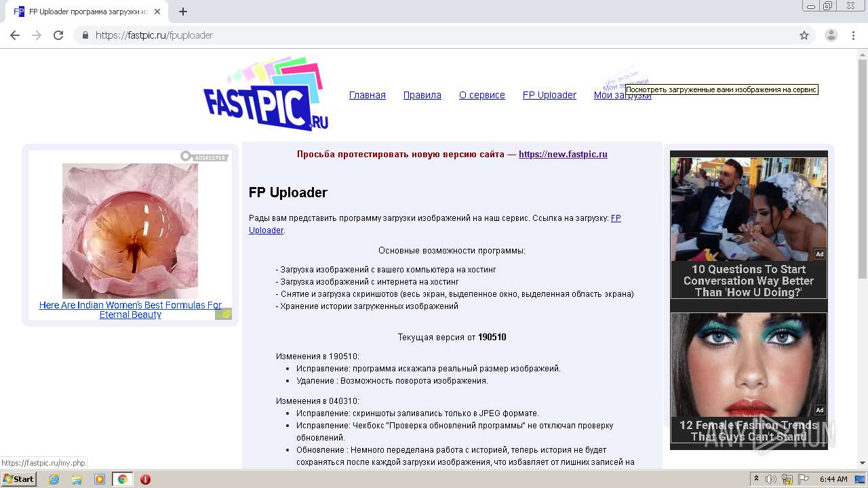868x488 pixels.
Task: Open 10 Questions To Start Conversation ad
Action: pyautogui.click(x=749, y=281)
